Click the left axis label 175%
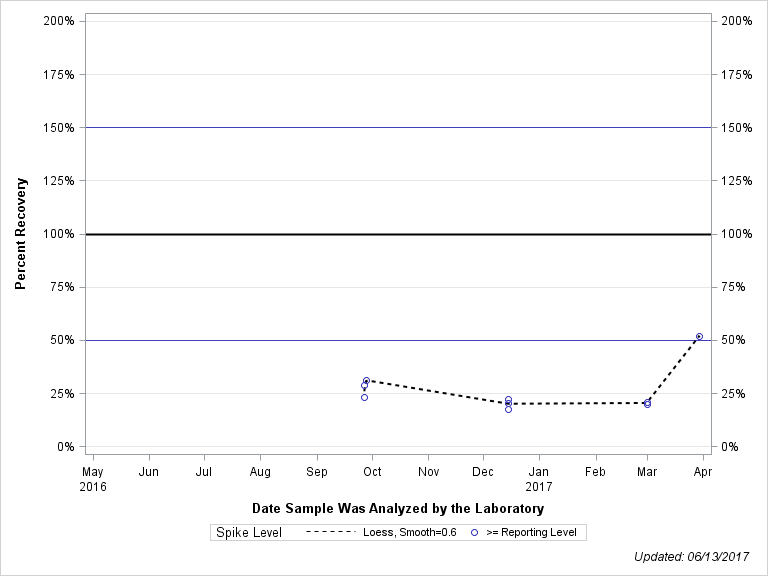The width and height of the screenshot is (768, 576). pos(59,74)
